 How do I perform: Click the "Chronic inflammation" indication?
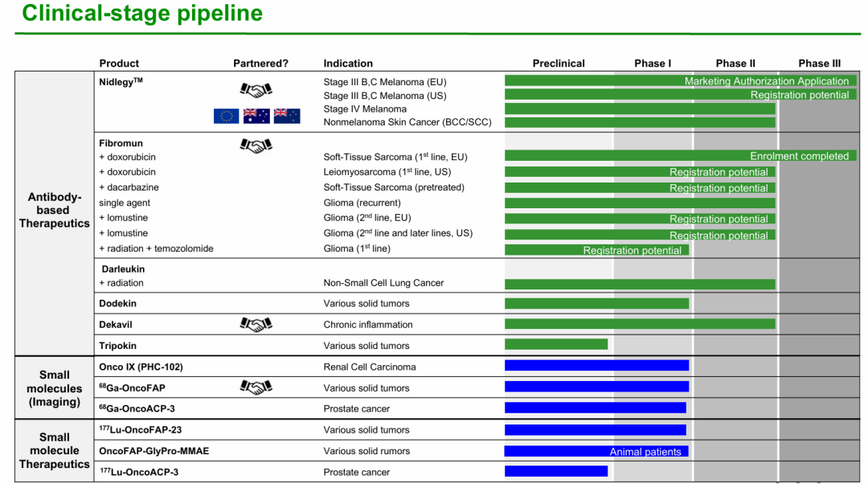tap(368, 325)
